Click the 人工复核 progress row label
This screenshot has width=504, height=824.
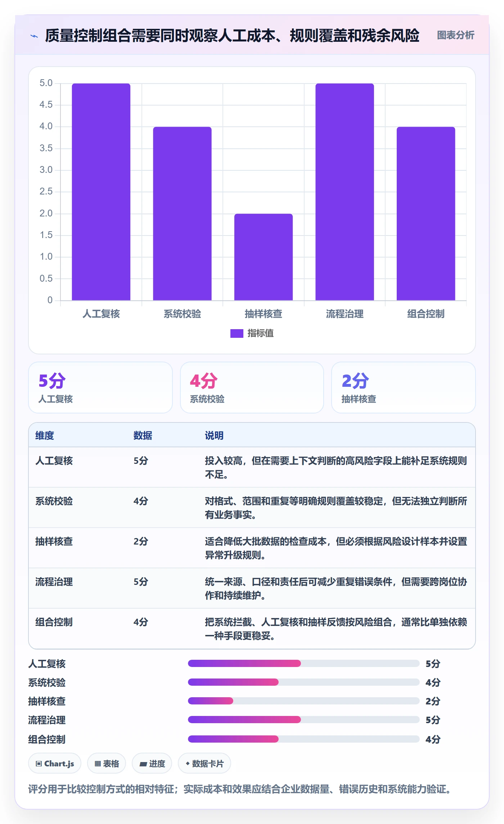coord(47,664)
